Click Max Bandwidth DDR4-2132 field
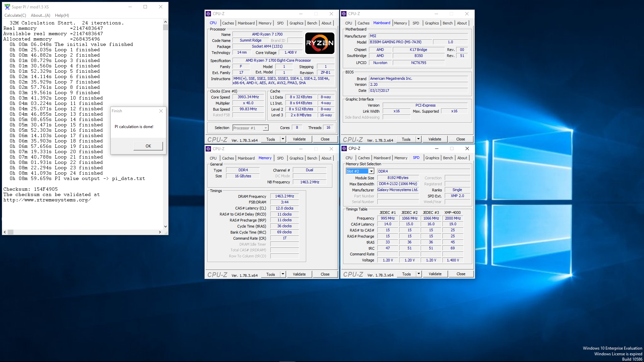 click(398, 184)
